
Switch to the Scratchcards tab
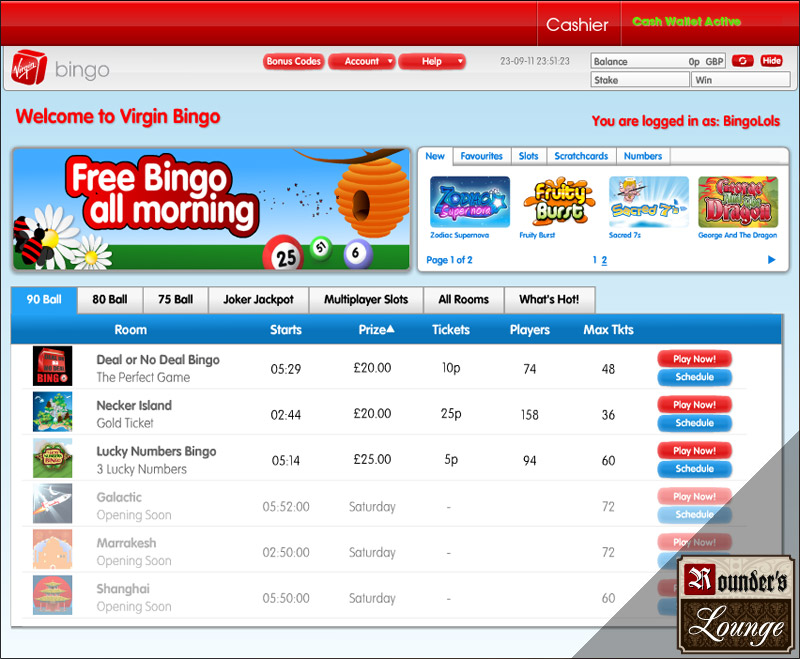(581, 156)
